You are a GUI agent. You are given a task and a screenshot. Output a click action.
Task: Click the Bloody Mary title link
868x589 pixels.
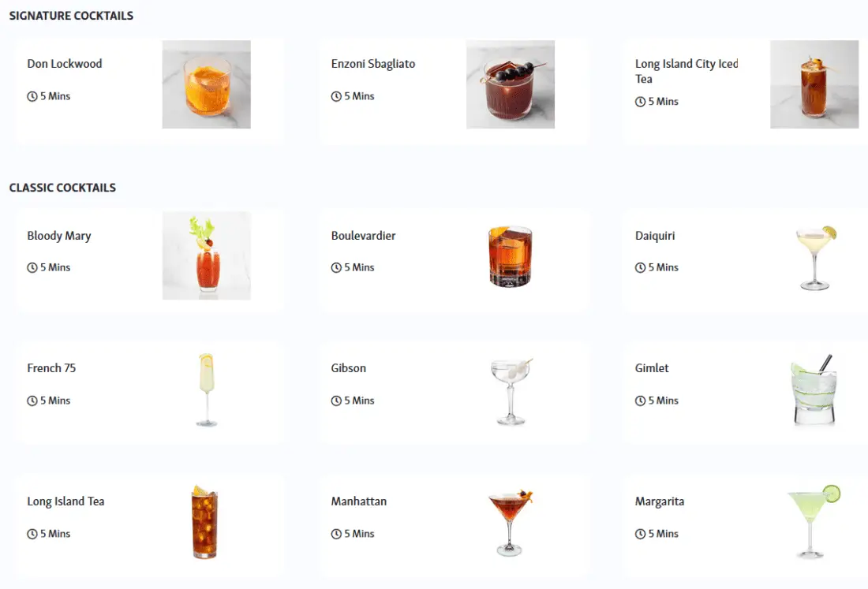58,236
